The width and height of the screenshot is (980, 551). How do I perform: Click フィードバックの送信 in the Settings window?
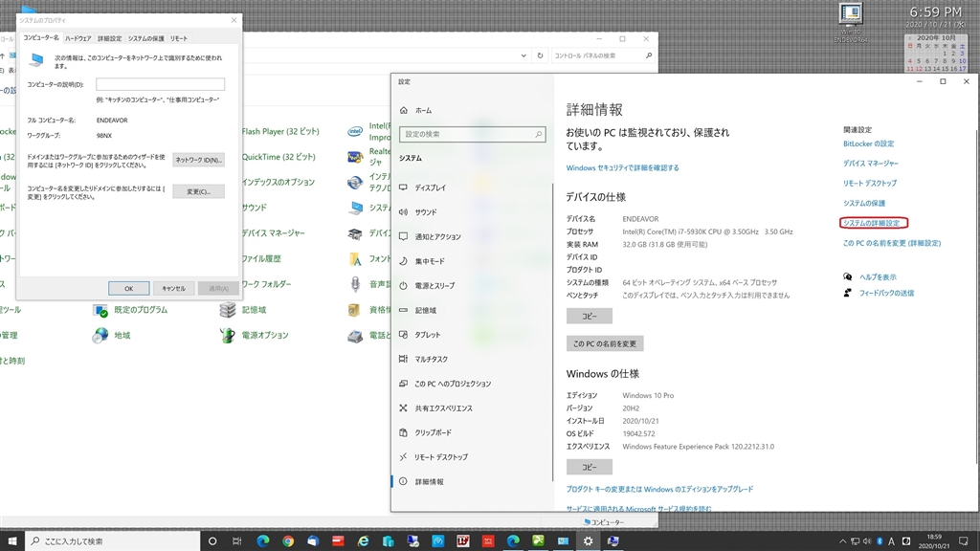click(886, 293)
